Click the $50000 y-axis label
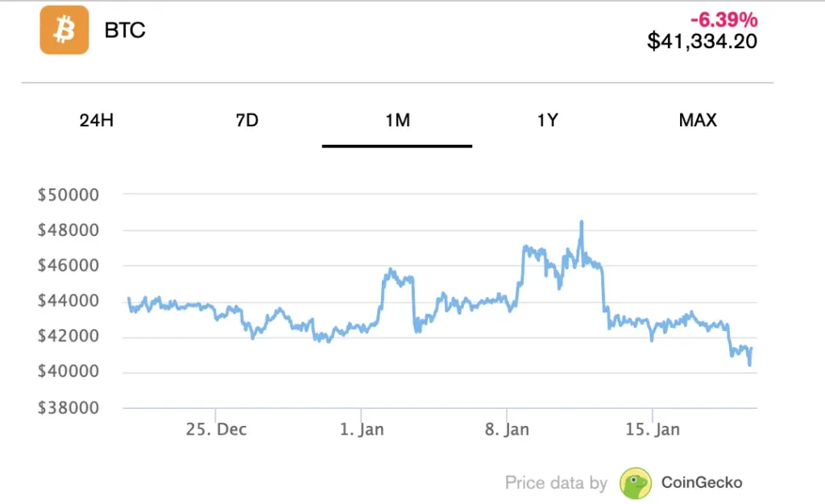Image resolution: width=825 pixels, height=504 pixels. 68,195
